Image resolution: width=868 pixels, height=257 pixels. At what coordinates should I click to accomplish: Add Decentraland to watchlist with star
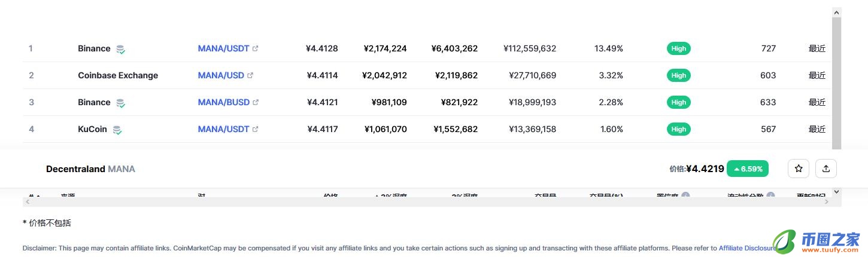[799, 169]
